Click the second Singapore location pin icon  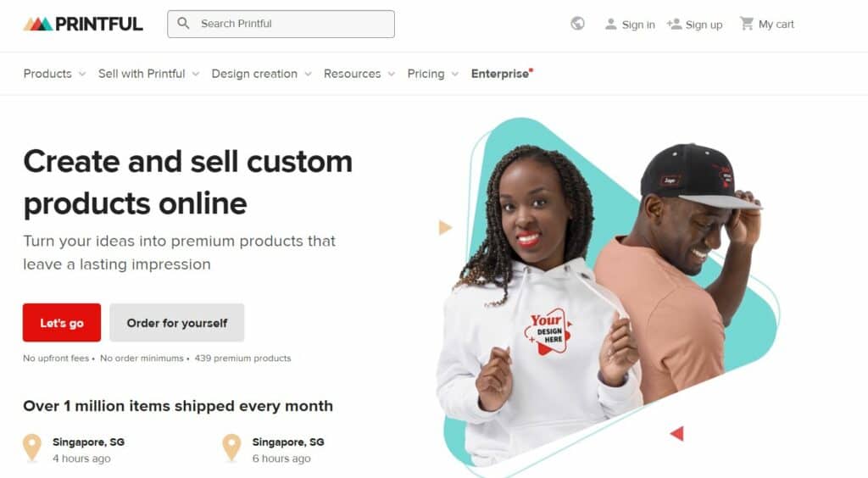click(x=231, y=447)
